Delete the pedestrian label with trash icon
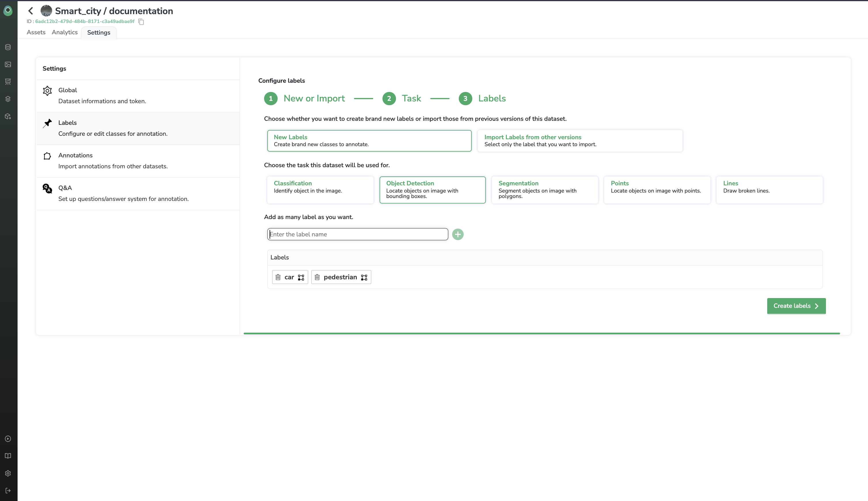This screenshot has height=501, width=868. pyautogui.click(x=317, y=277)
